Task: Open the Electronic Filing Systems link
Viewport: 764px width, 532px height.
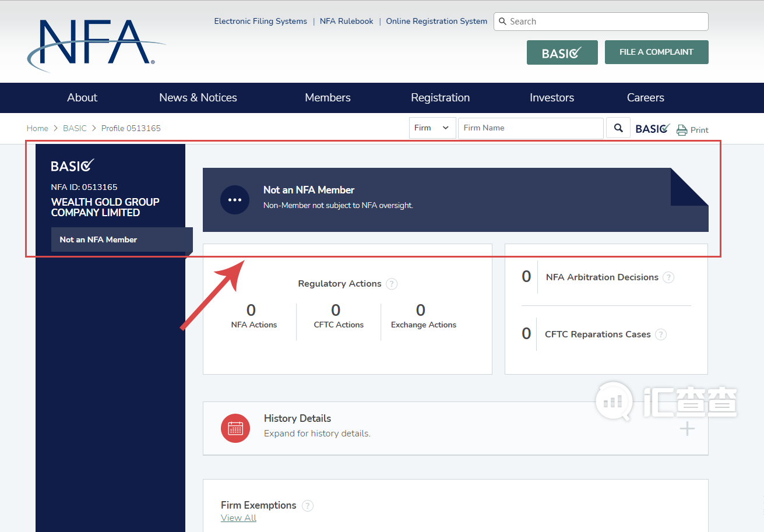Action: pos(260,22)
